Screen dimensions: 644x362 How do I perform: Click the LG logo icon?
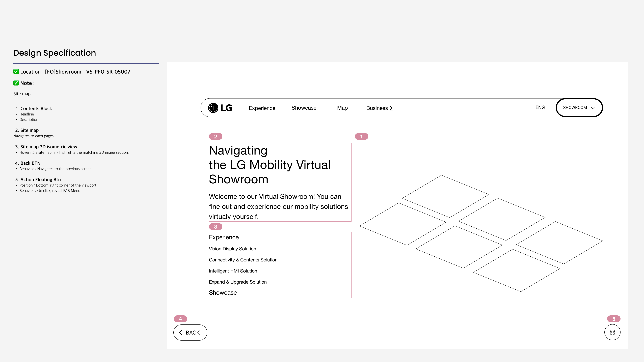click(213, 108)
